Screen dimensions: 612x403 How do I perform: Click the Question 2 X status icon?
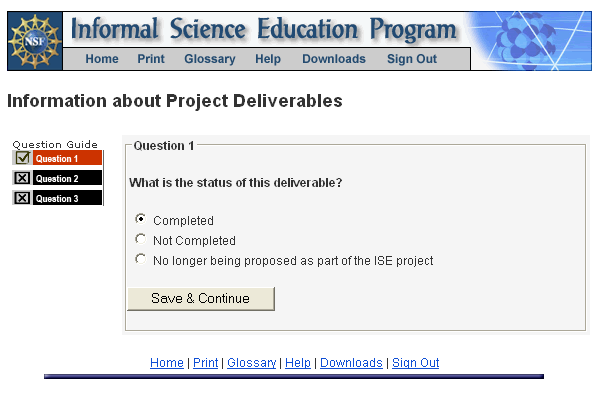(22, 178)
